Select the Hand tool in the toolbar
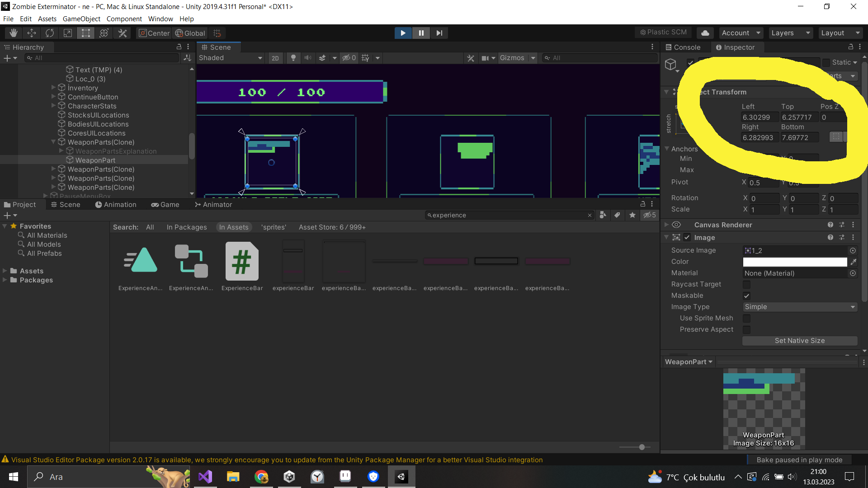The image size is (868, 488). pyautogui.click(x=13, y=33)
